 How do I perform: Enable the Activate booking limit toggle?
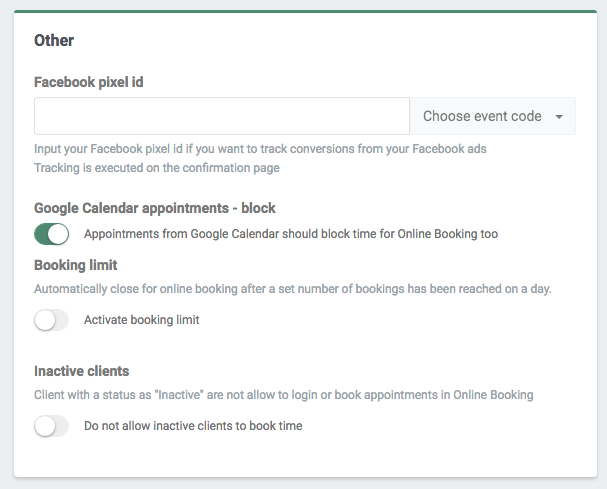click(x=51, y=320)
